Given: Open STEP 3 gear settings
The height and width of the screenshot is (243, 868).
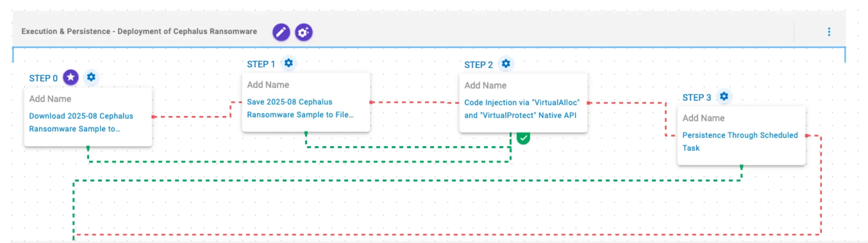Looking at the screenshot, I should pyautogui.click(x=724, y=96).
